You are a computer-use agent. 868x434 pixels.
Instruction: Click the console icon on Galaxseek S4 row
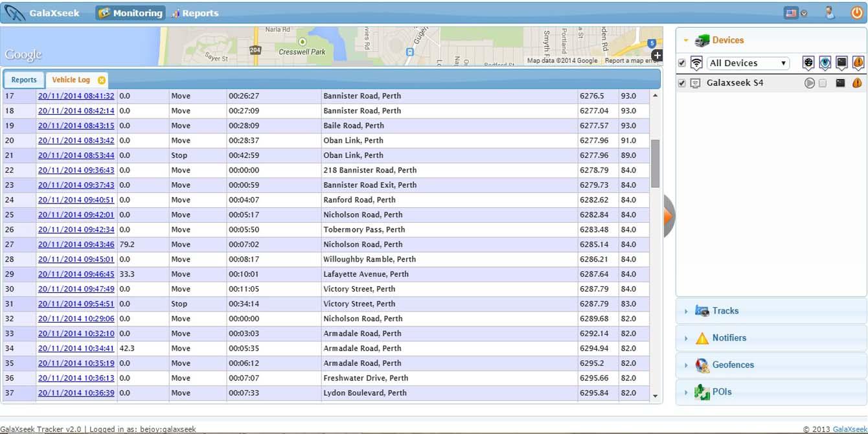point(840,83)
